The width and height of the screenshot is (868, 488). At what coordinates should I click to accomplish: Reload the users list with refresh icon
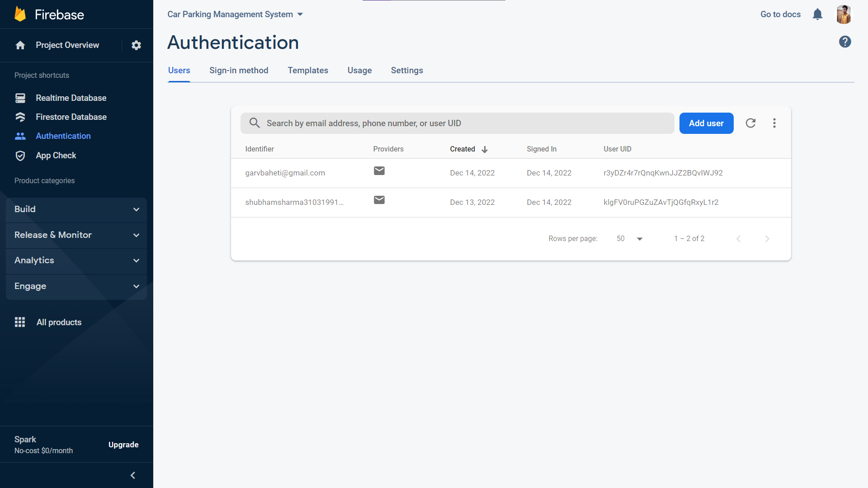[x=750, y=123]
